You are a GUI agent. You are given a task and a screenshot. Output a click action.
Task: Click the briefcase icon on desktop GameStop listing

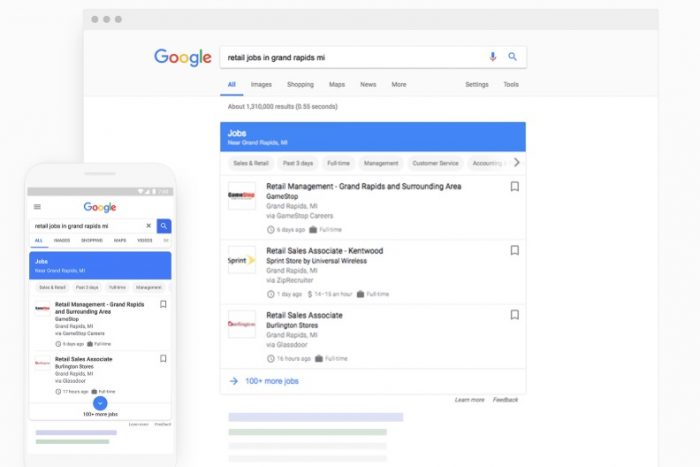[x=312, y=229]
